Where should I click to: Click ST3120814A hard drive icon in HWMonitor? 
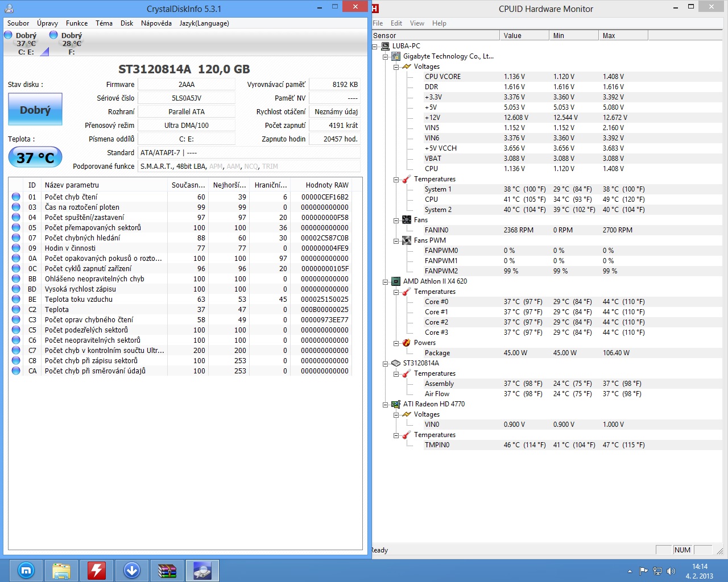tap(396, 363)
